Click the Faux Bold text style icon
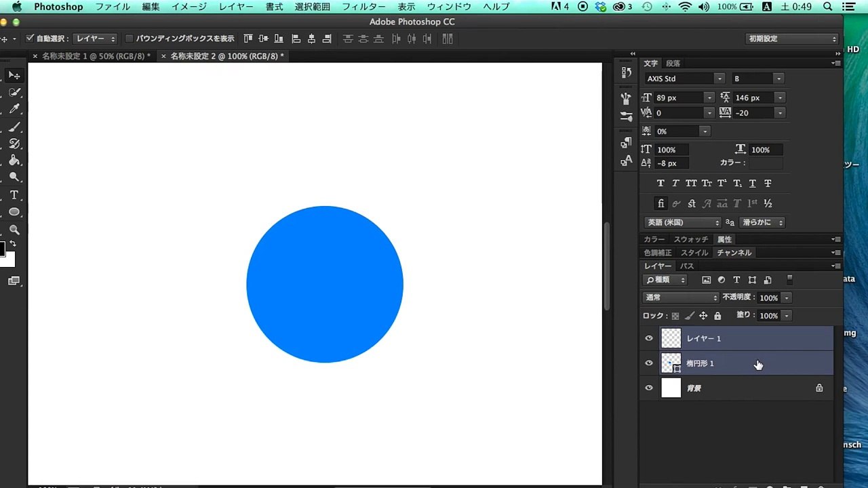The height and width of the screenshot is (488, 868). click(660, 184)
